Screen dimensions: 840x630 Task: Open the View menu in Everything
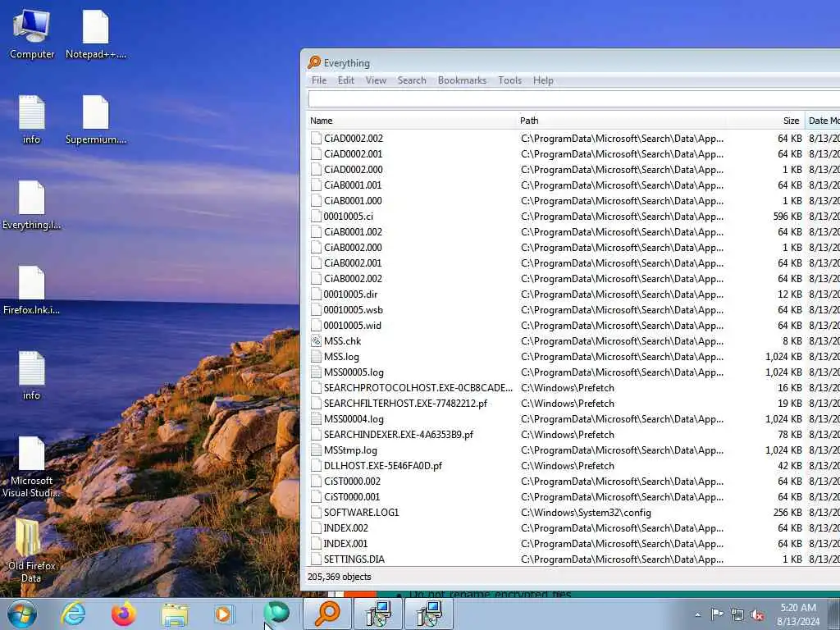(376, 80)
